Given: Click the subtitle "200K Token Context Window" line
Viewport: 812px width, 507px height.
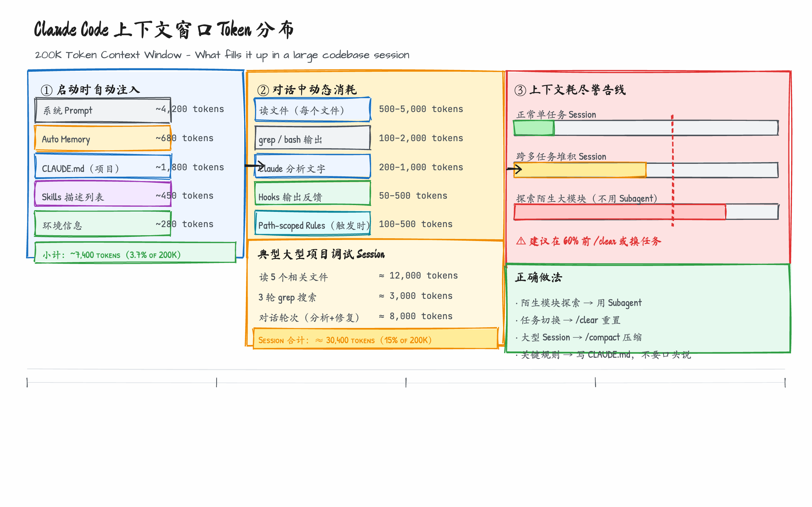Looking at the screenshot, I should [x=222, y=55].
